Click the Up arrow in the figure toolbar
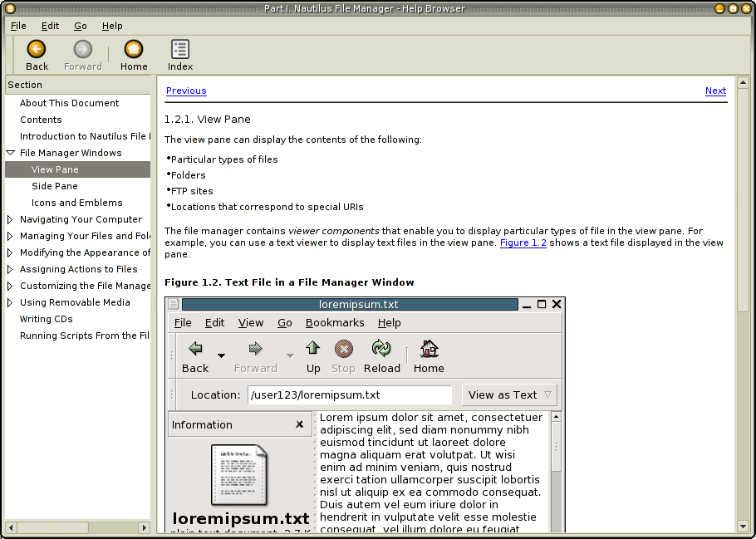Image resolution: width=756 pixels, height=539 pixels. pyautogui.click(x=313, y=348)
